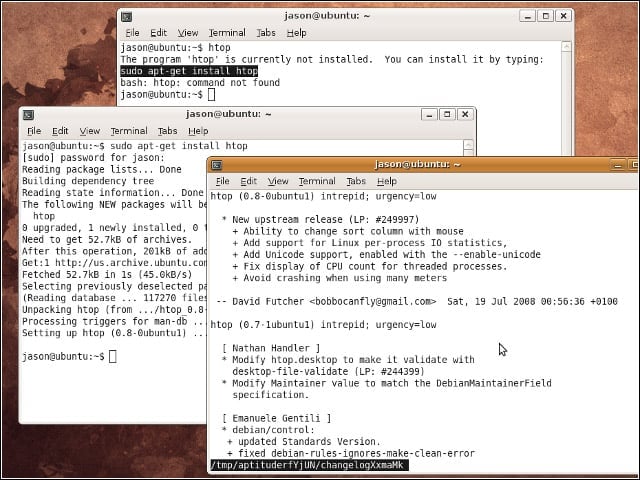
Task: Maximize the top terminal window
Action: click(546, 16)
